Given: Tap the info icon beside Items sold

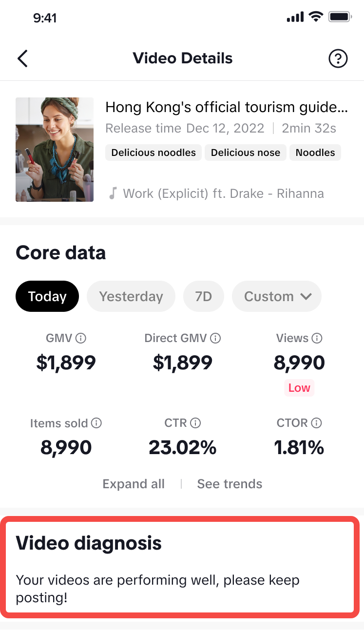Looking at the screenshot, I should pyautogui.click(x=96, y=423).
